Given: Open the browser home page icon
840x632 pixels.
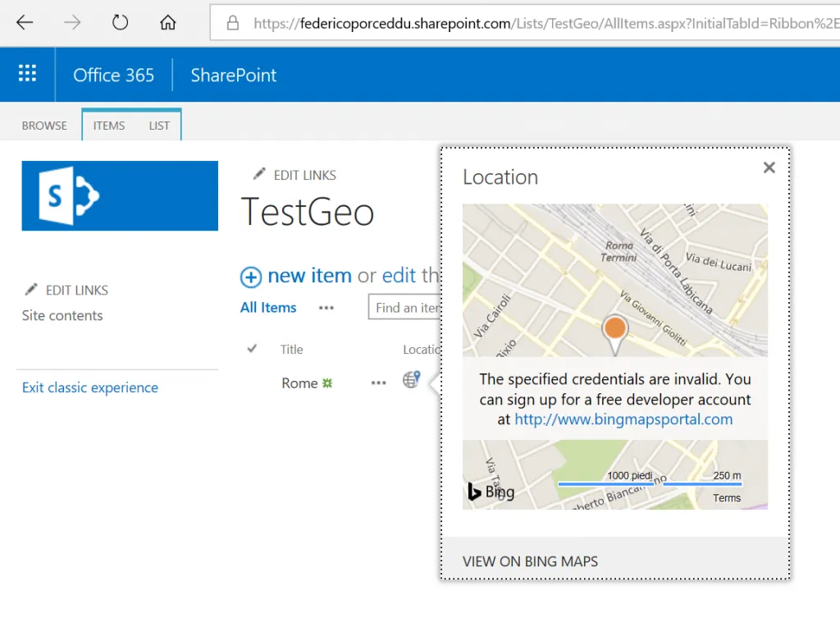Looking at the screenshot, I should [167, 22].
